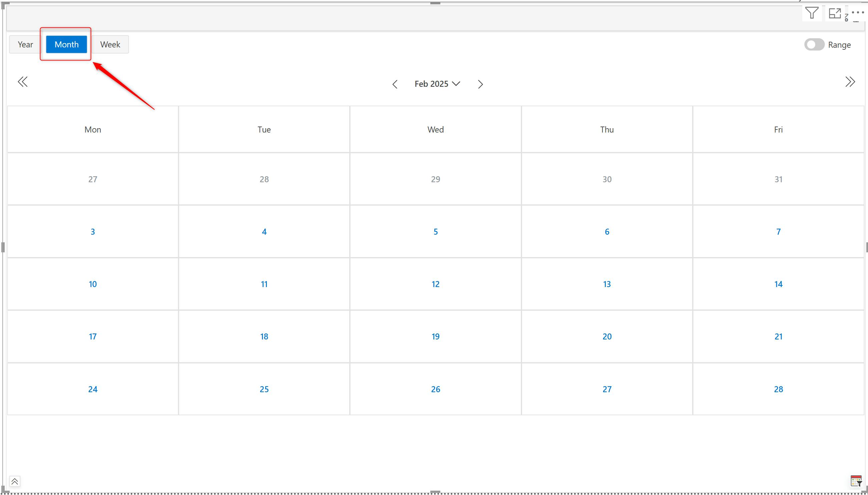Open focus mode expand icon
Image resolution: width=868 pixels, height=495 pixels.
835,13
